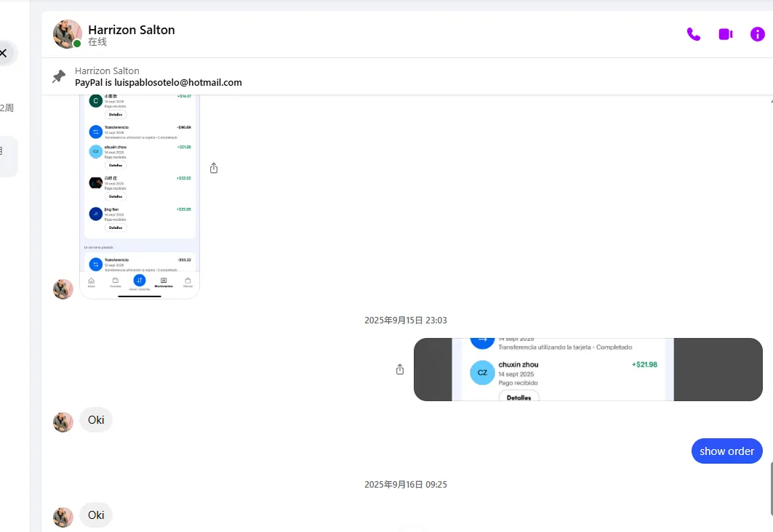Start a video call with Harrizon Salton
773x532 pixels.
[726, 34]
